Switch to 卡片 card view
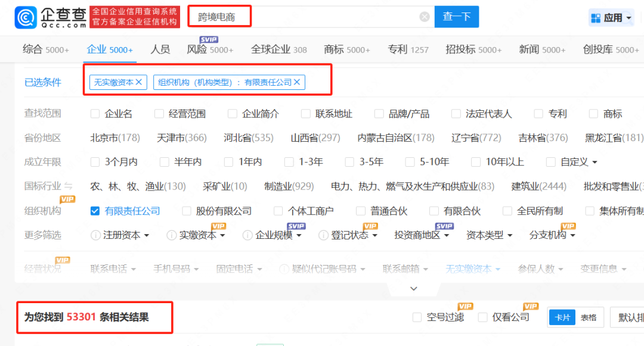 point(561,317)
